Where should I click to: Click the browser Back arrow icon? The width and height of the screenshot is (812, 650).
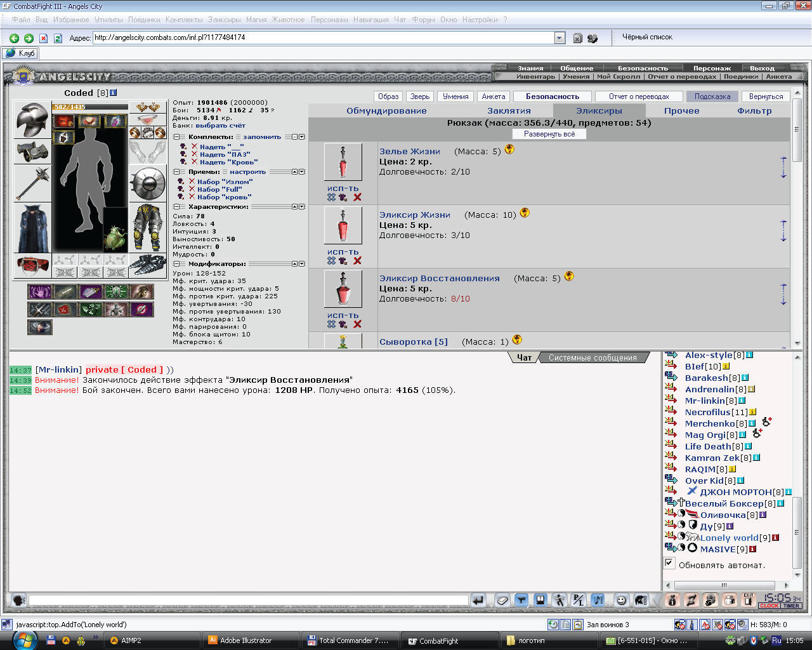point(14,38)
